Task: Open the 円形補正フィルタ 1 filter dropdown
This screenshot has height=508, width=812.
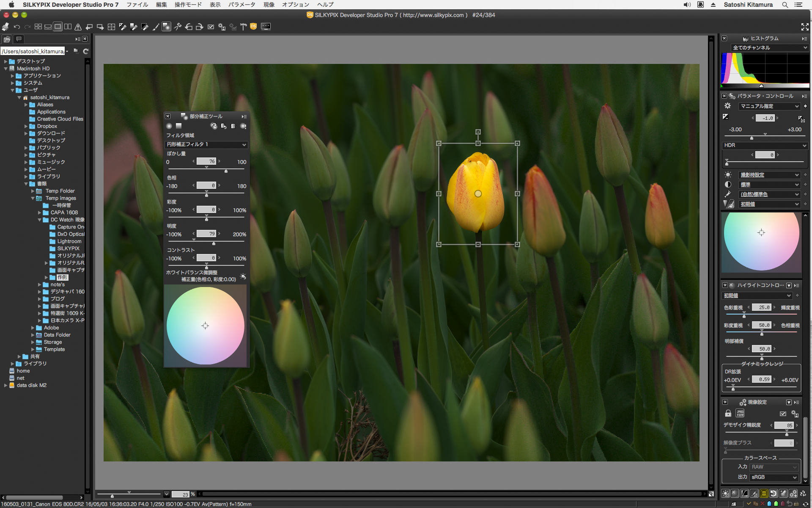Action: (x=206, y=145)
